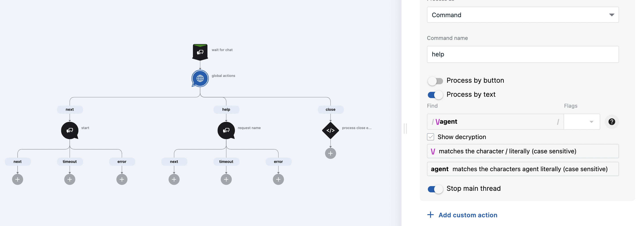Click the 'start' node label
The height and width of the screenshot is (226, 644).
coord(85,128)
